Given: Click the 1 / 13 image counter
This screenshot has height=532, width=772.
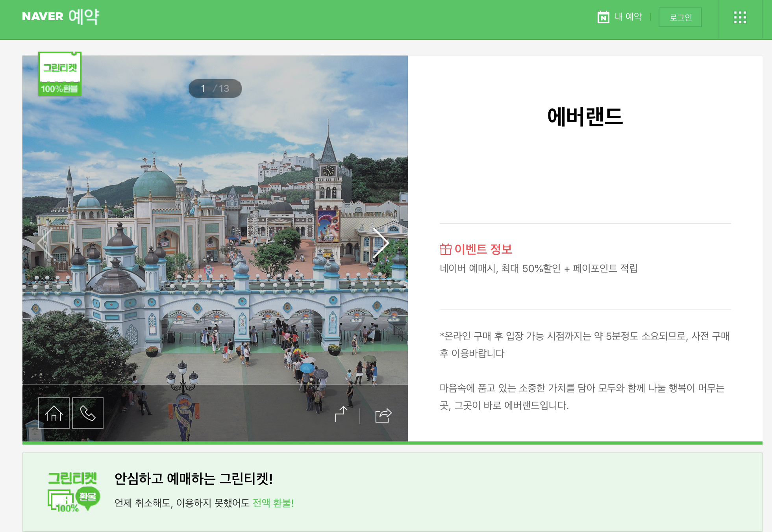Looking at the screenshot, I should coord(215,89).
